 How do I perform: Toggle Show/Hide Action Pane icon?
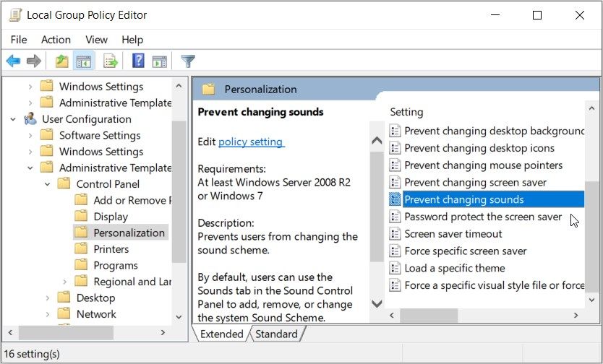159,61
